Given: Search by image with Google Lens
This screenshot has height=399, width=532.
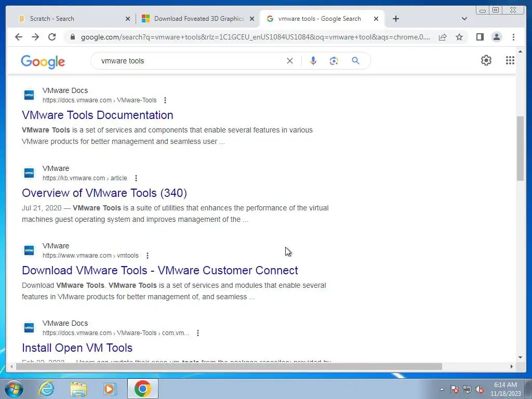Looking at the screenshot, I should coord(334,61).
